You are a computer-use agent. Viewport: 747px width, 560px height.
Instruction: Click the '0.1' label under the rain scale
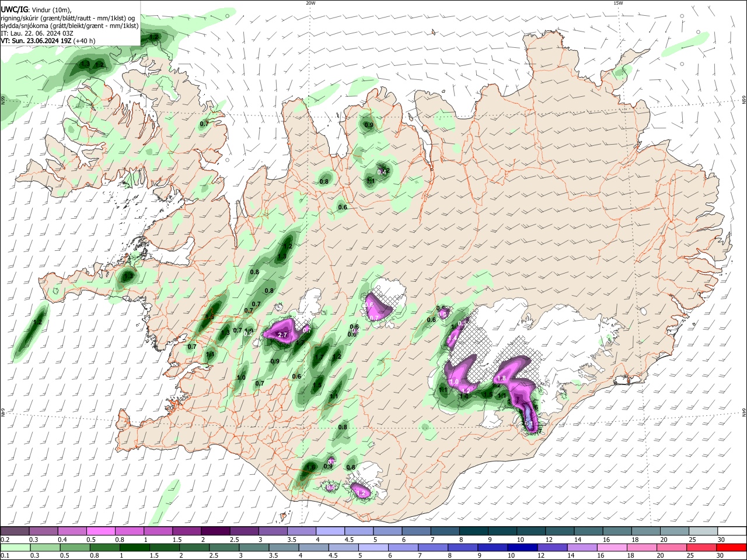[x=4, y=556]
